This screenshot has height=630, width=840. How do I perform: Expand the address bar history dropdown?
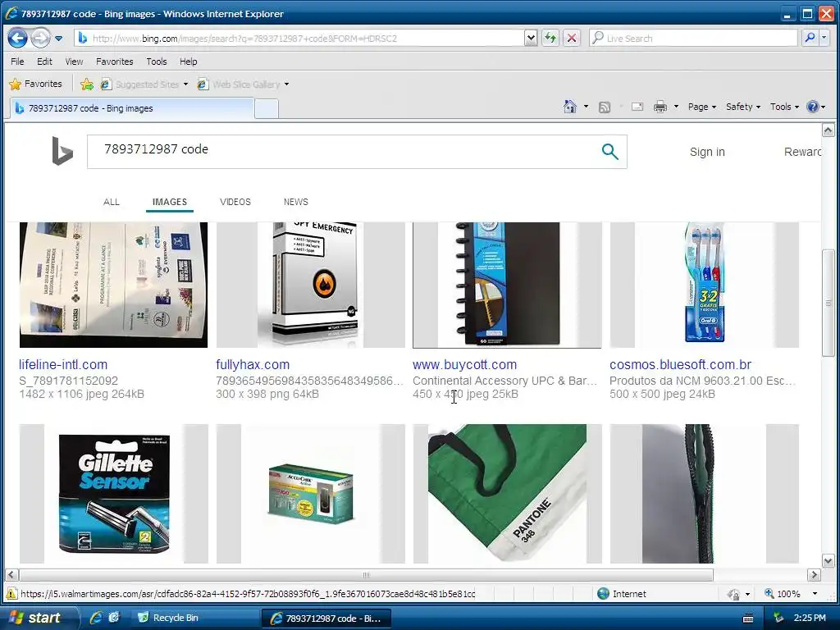point(531,39)
